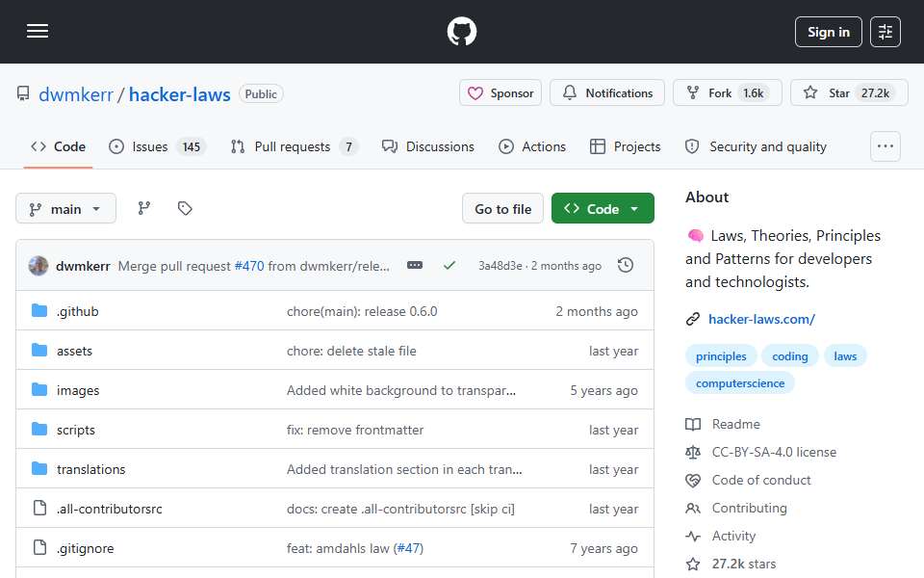Select the computerscience topic tag
Viewport: 924px width, 578px height.
740,383
